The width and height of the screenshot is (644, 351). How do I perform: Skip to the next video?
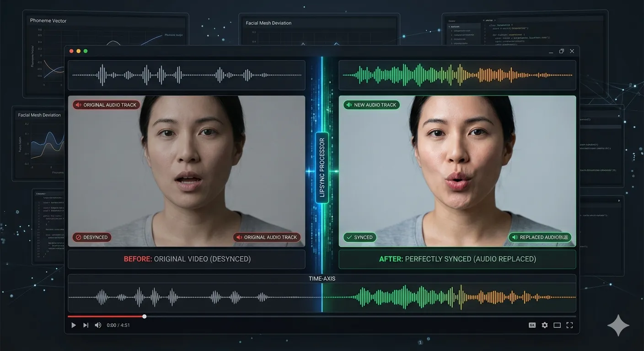coord(86,325)
